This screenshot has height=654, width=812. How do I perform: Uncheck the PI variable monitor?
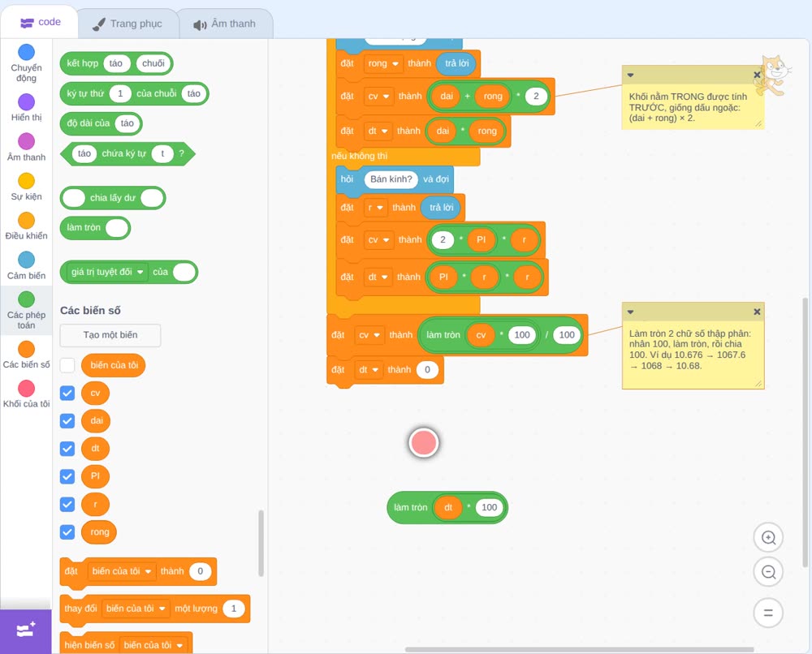point(67,476)
